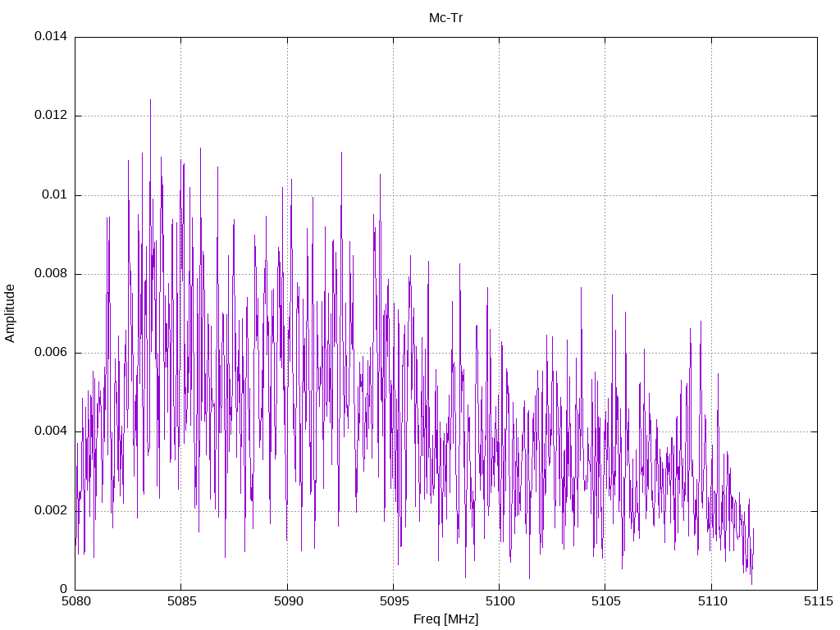Click the 'Amplitude' y-axis label

(10, 313)
